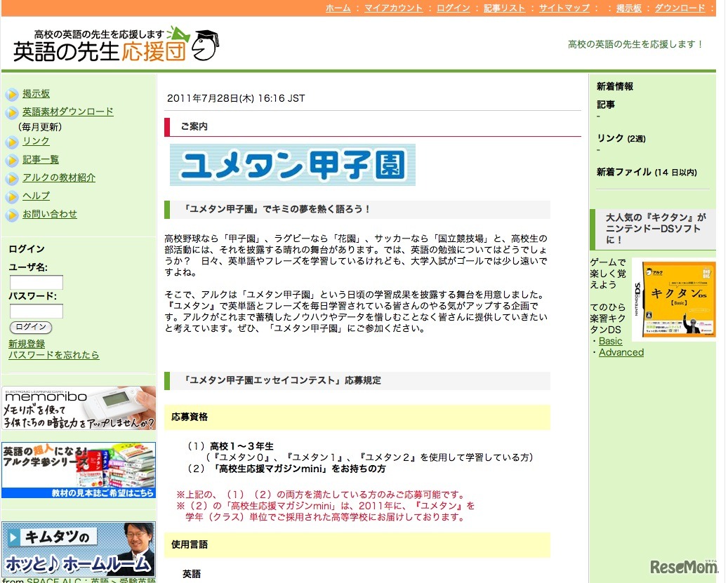Image resolution: width=728 pixels, height=583 pixels.
Task: Click the arrow icon beside アルクの教材紹介
Action: (12, 179)
